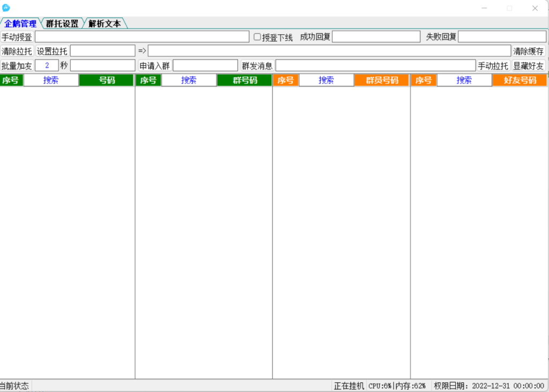The image size is (549, 392).
Task: Click the app icon in the title bar
Action: pos(6,8)
